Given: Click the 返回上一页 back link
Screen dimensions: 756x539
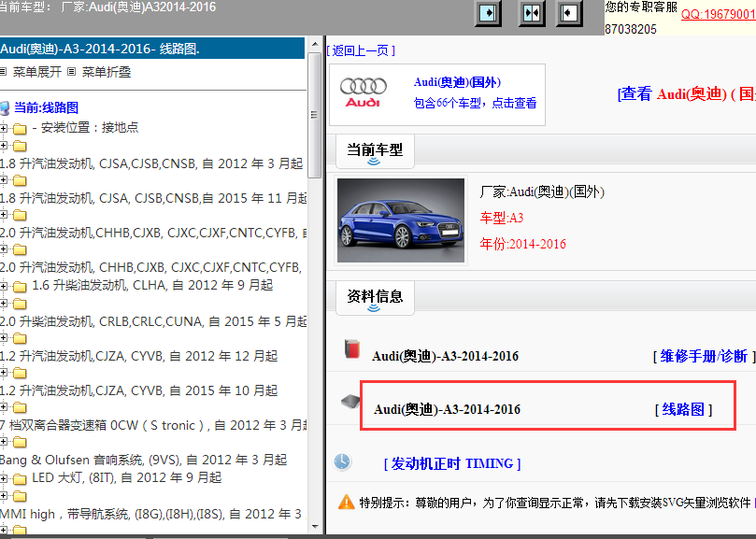Looking at the screenshot, I should [x=361, y=50].
